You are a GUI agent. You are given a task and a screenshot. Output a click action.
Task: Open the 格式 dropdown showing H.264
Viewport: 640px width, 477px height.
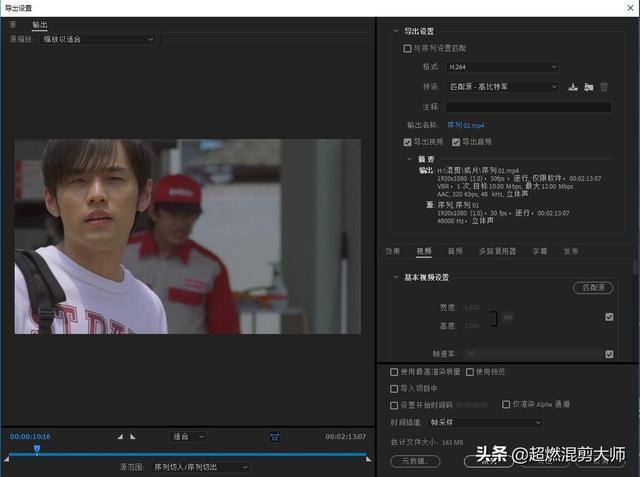coord(502,67)
